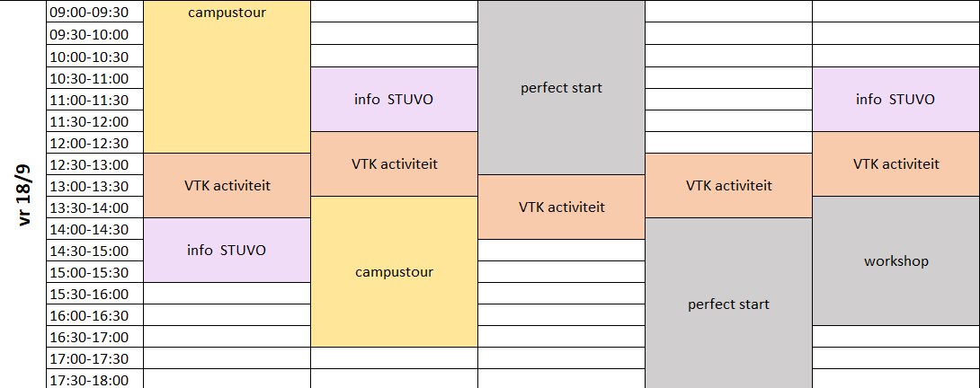Click the vr 18/9 day label
980x388 pixels.
(23, 194)
